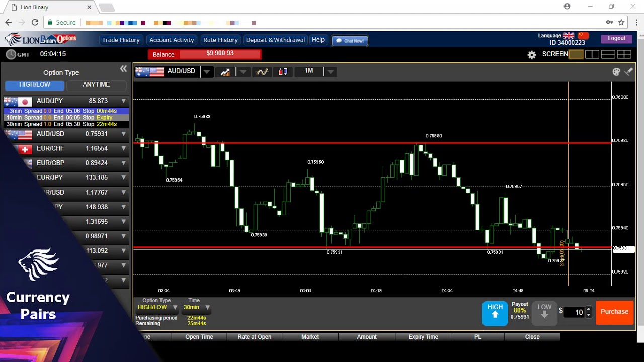
Task: Switch language to Chinese via China flag
Action: [583, 36]
